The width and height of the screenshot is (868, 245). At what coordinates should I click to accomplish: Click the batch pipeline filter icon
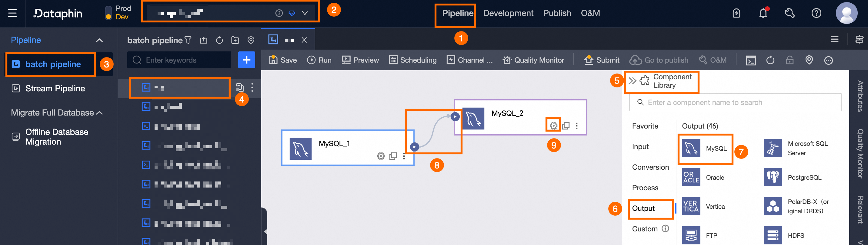pos(188,40)
